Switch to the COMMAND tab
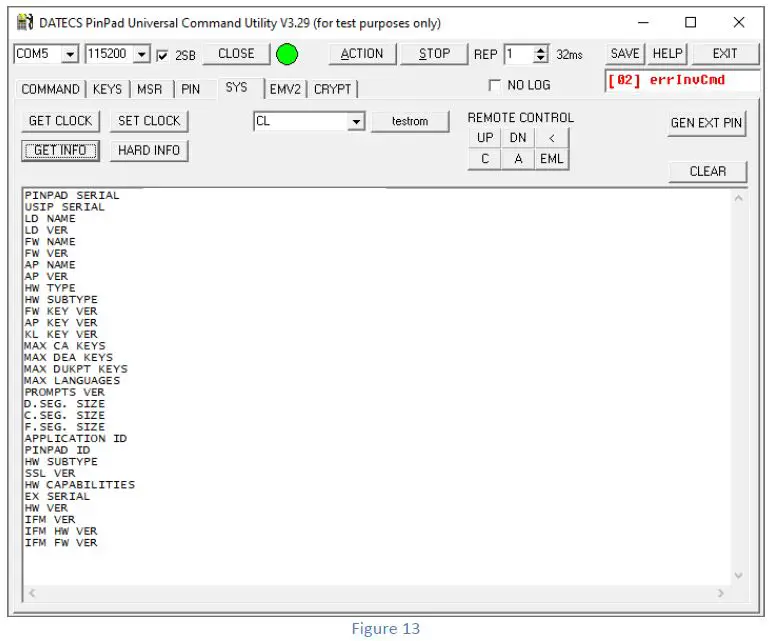This screenshot has height=641, width=769. (50, 89)
